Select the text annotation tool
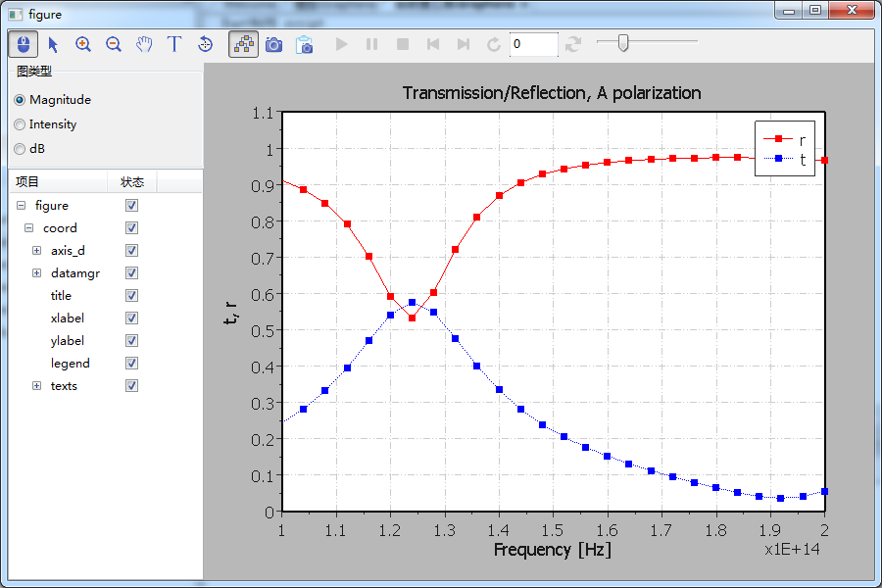This screenshot has width=882, height=588. point(174,44)
